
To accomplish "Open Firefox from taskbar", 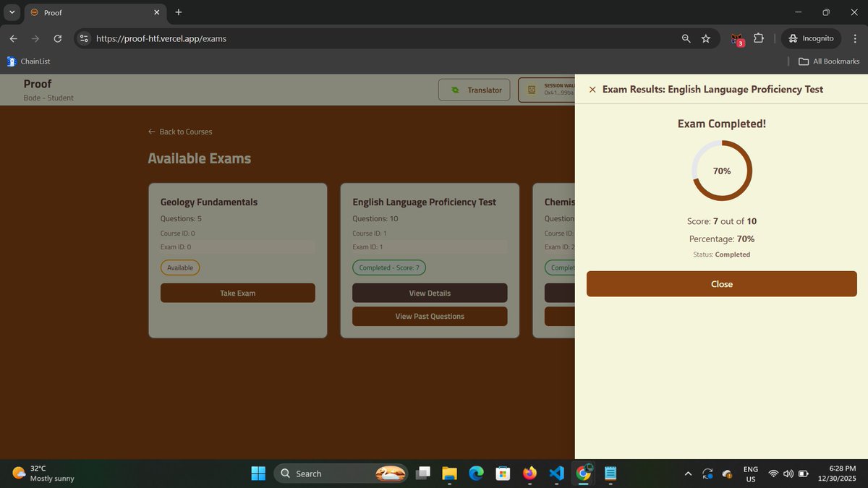I will [x=529, y=474].
